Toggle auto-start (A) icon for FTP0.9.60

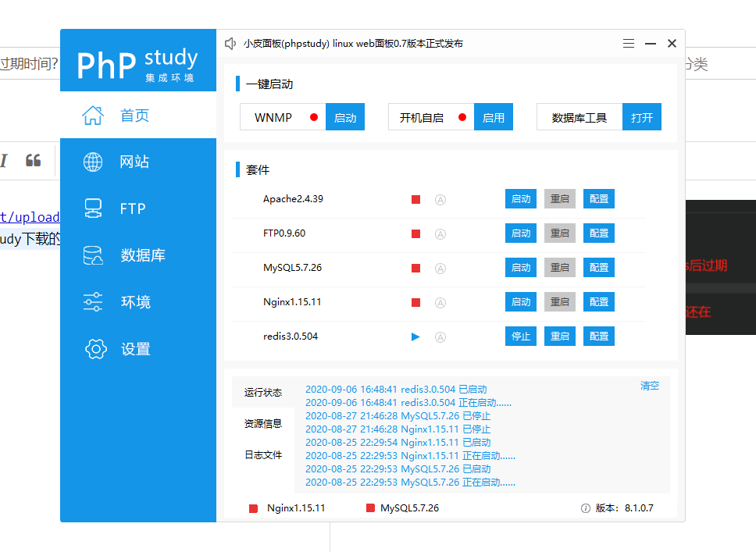click(440, 234)
